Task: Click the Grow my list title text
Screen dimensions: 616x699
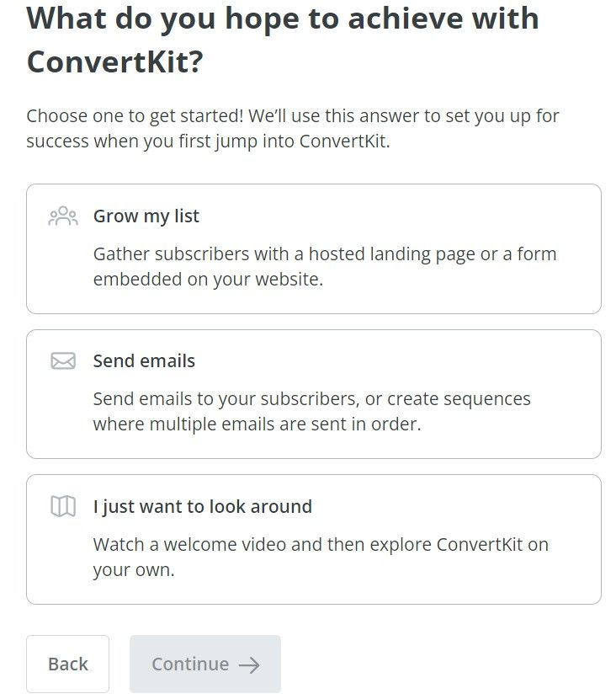Action: tap(146, 216)
